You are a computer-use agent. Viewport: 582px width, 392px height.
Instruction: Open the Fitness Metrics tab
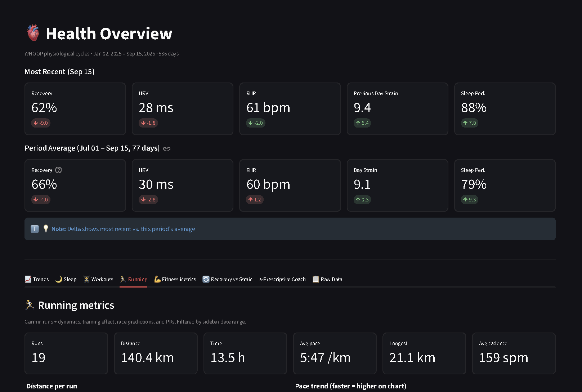click(x=175, y=279)
